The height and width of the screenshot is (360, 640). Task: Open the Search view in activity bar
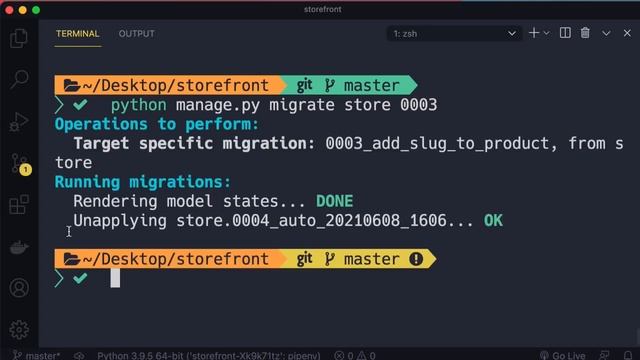point(19,79)
